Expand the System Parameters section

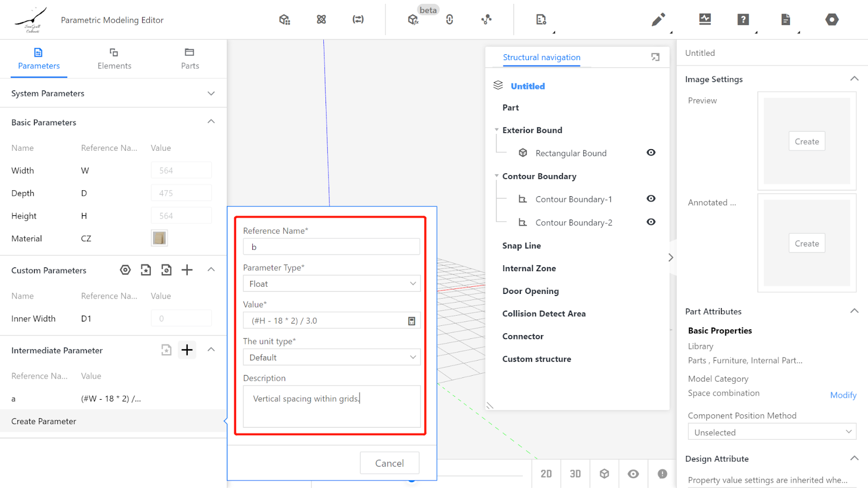click(211, 93)
